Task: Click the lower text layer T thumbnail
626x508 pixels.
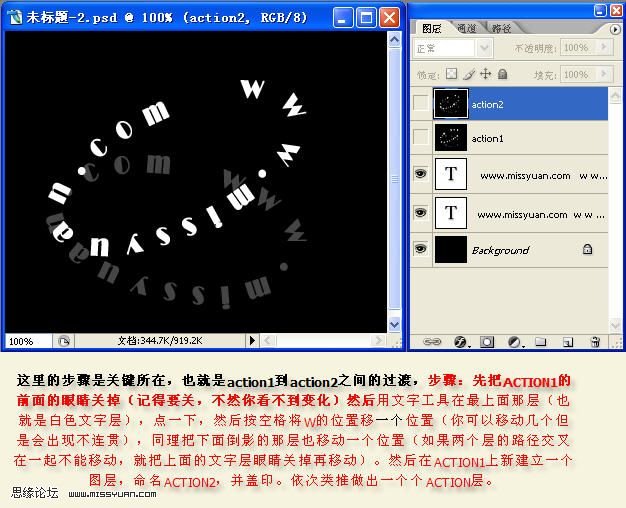Action: [x=451, y=213]
